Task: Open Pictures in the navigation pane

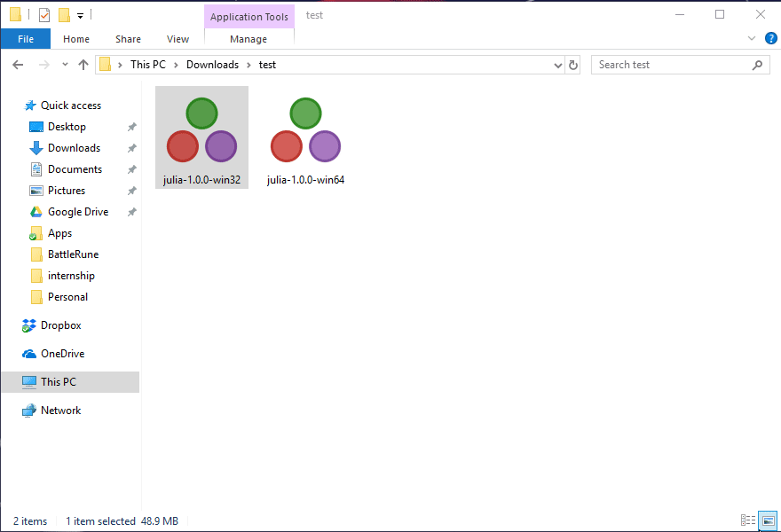Action: click(x=67, y=191)
